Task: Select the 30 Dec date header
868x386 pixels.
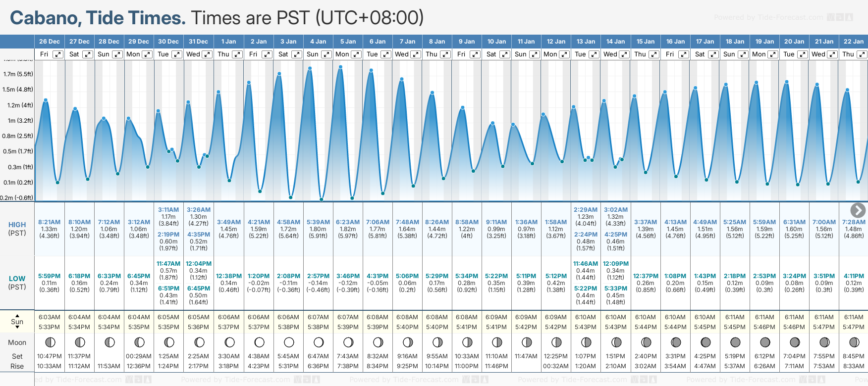Action: [x=168, y=42]
